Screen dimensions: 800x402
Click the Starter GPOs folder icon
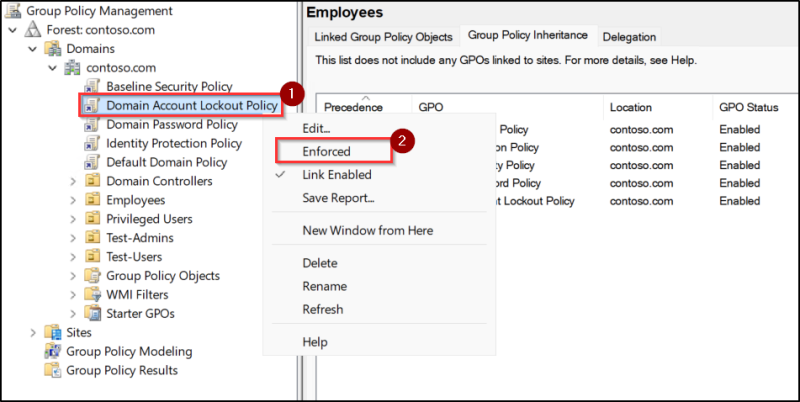pyautogui.click(x=92, y=313)
